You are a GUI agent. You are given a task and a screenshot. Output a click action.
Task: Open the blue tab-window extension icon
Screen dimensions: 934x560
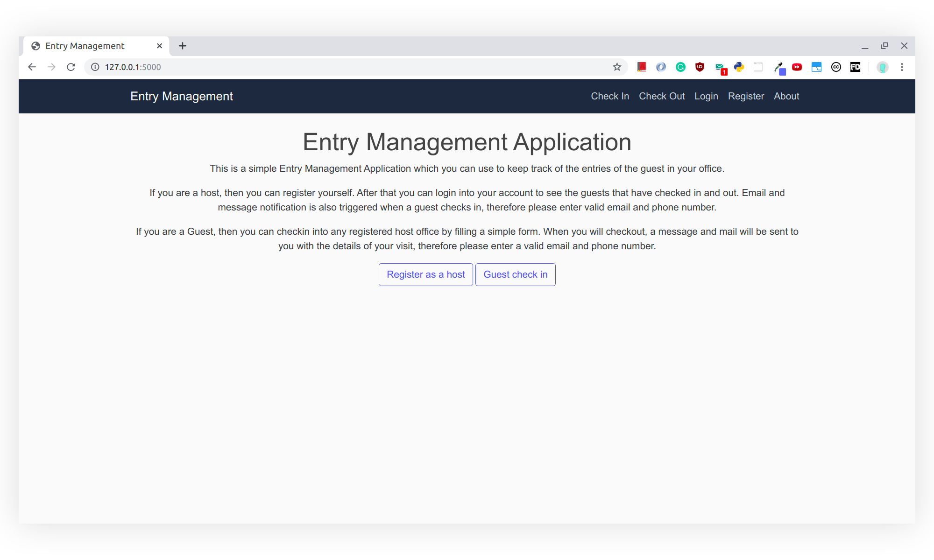tap(816, 67)
